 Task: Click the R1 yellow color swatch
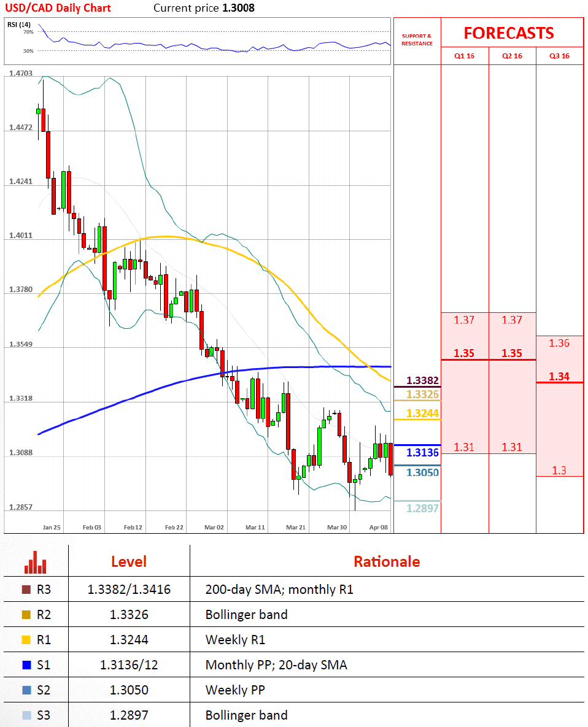26,640
